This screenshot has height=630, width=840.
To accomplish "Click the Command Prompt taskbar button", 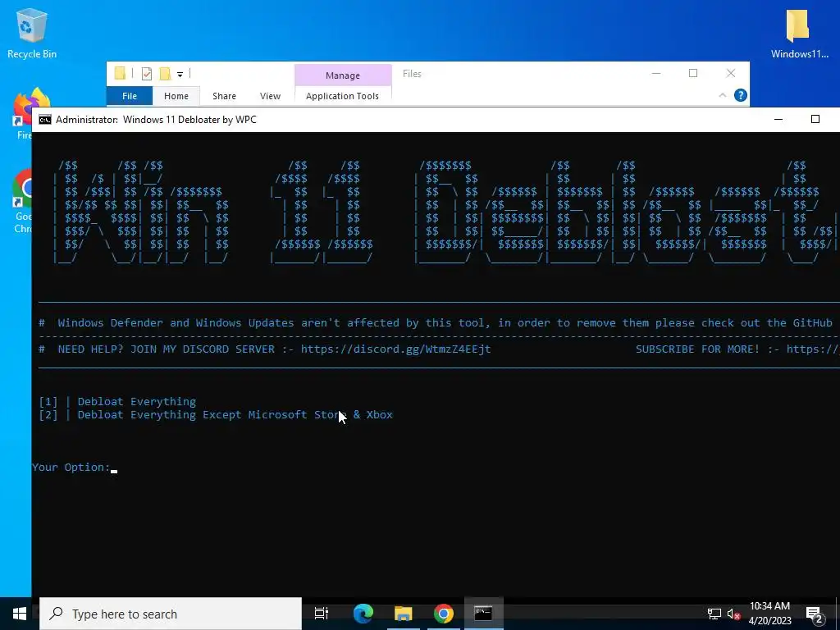I will coord(483,614).
